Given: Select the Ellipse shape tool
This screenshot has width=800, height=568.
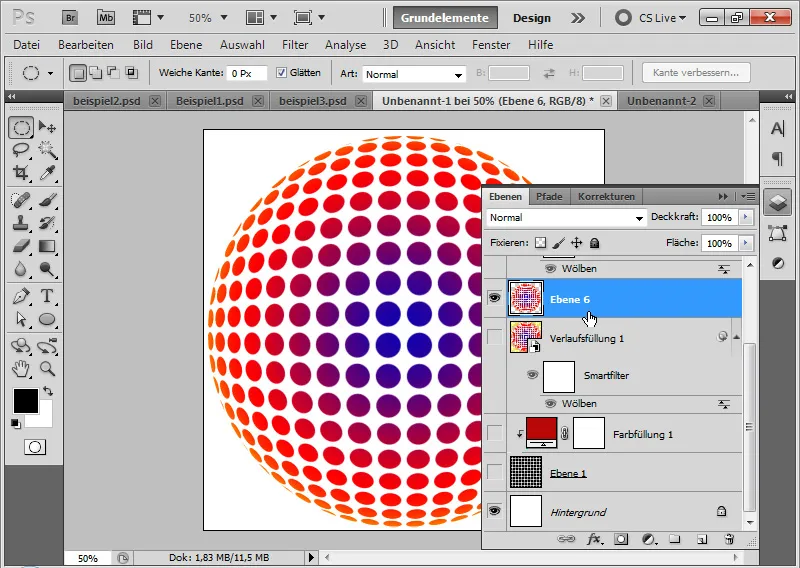Looking at the screenshot, I should (47, 319).
